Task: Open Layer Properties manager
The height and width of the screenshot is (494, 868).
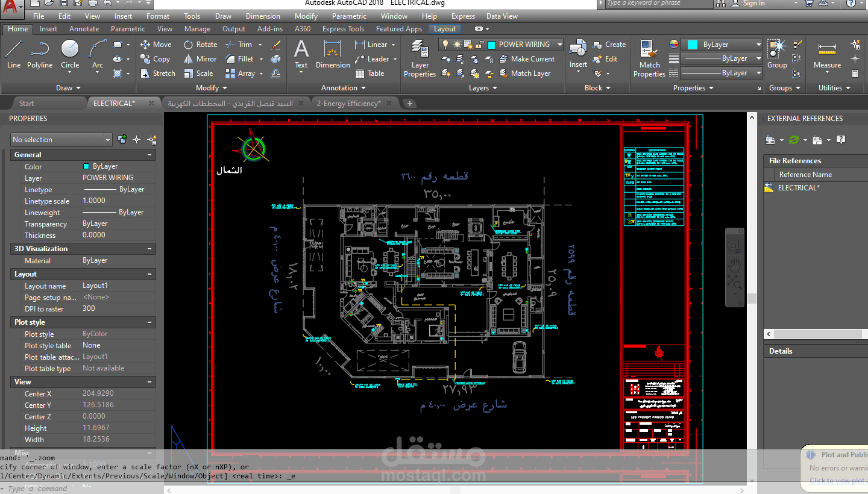Action: click(x=420, y=58)
